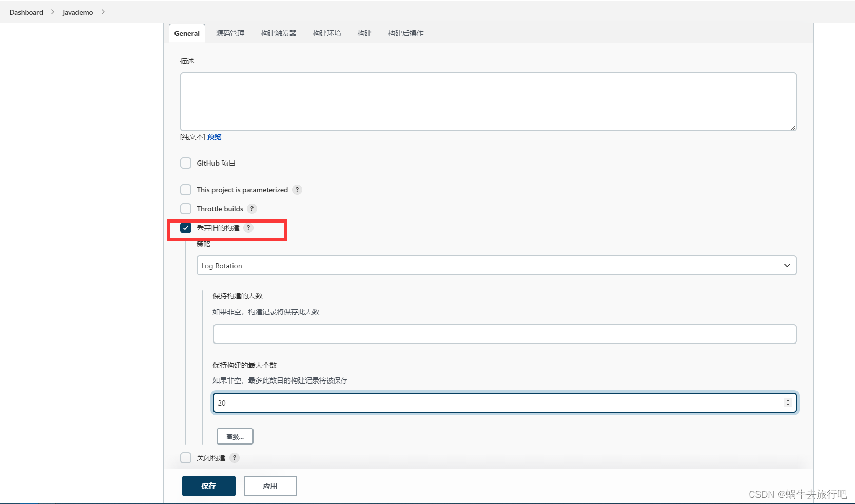Open the 构建触发器 tab

pos(279,33)
